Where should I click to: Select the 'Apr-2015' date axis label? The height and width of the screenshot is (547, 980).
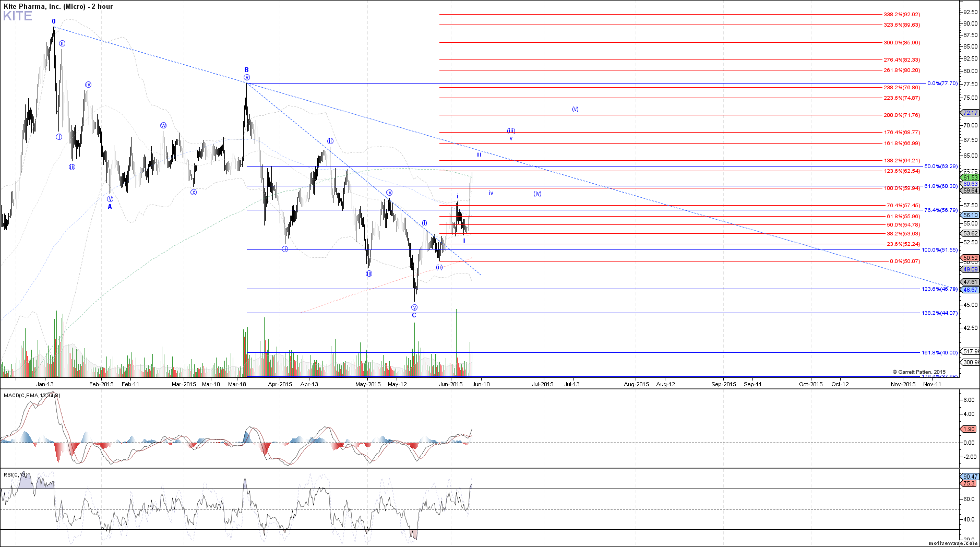[x=280, y=385]
